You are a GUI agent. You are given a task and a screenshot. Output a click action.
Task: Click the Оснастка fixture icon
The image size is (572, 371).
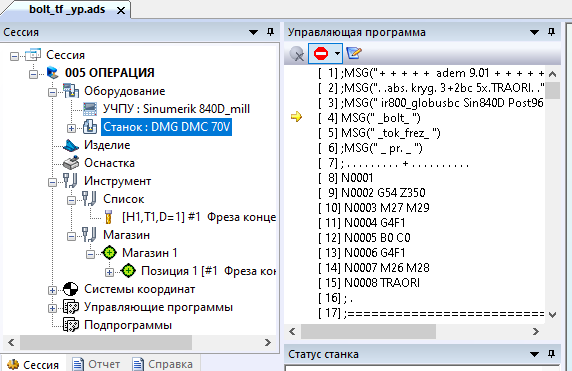tap(71, 163)
